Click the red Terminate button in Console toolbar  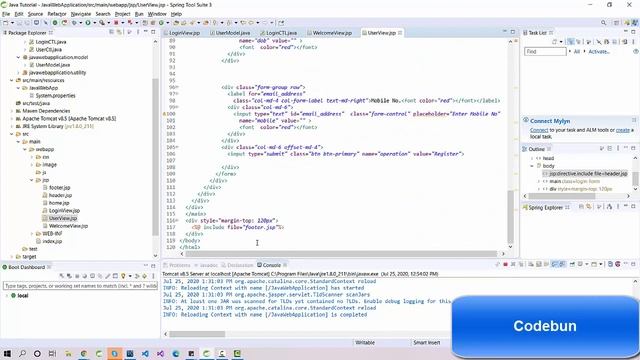tap(505, 264)
